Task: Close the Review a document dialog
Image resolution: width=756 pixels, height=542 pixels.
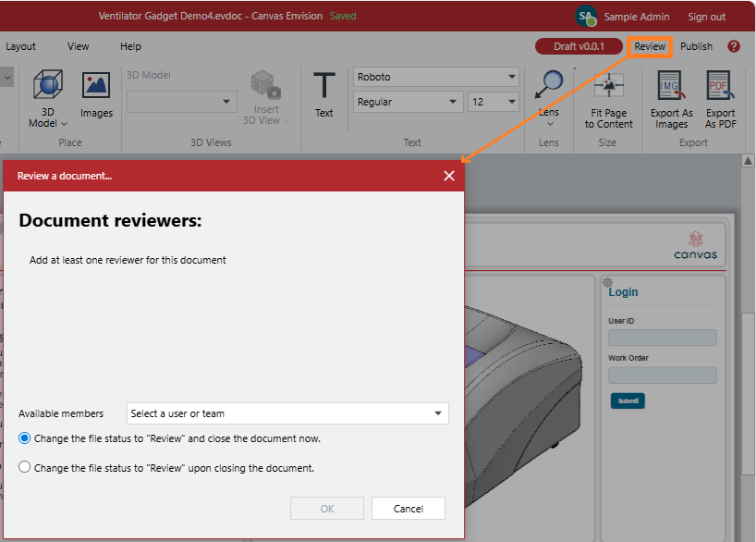Action: click(449, 176)
